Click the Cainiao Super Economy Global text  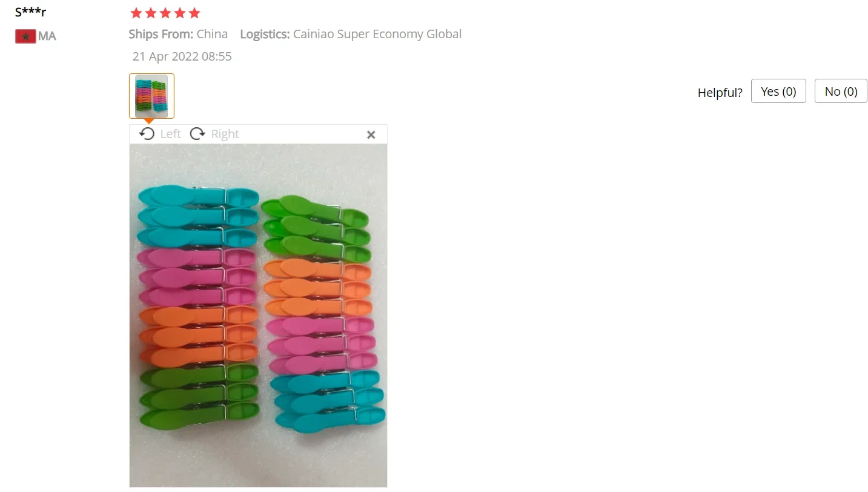coord(377,34)
